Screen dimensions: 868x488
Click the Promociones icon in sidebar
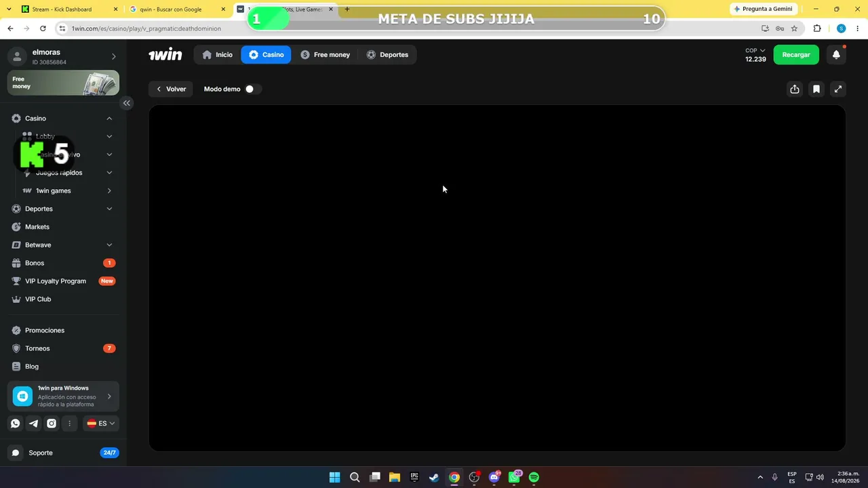pos(16,331)
